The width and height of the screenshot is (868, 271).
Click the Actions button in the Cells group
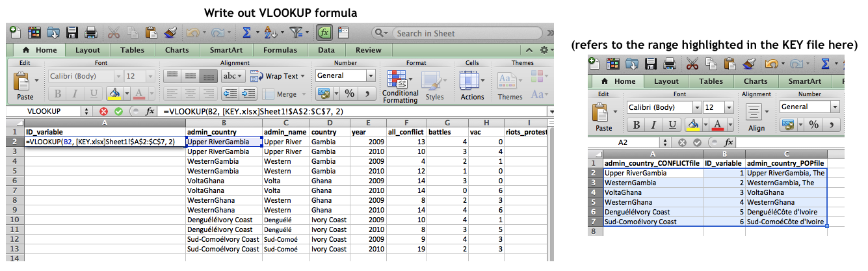click(472, 86)
